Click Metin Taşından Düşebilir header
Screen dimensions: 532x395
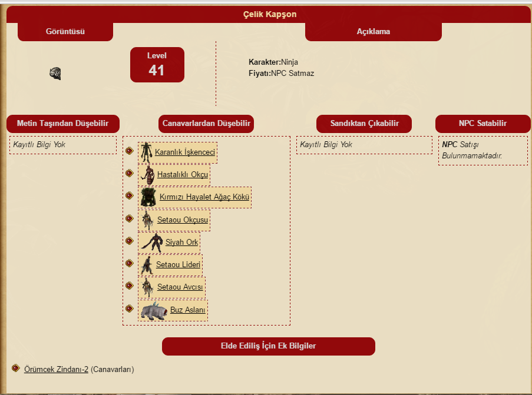point(63,124)
